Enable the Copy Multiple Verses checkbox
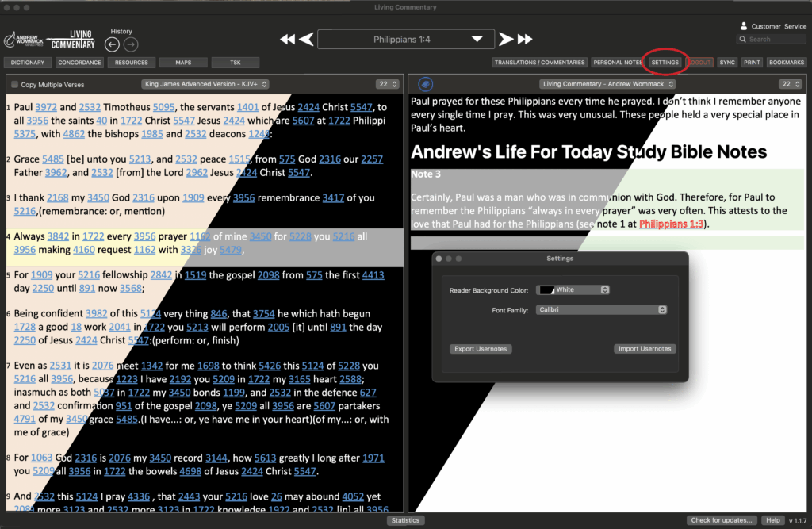 (14, 85)
